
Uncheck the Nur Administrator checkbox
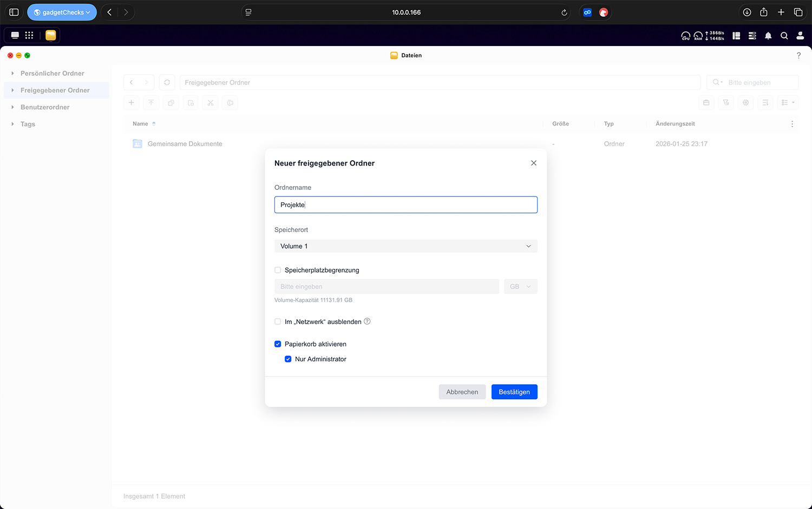click(288, 359)
